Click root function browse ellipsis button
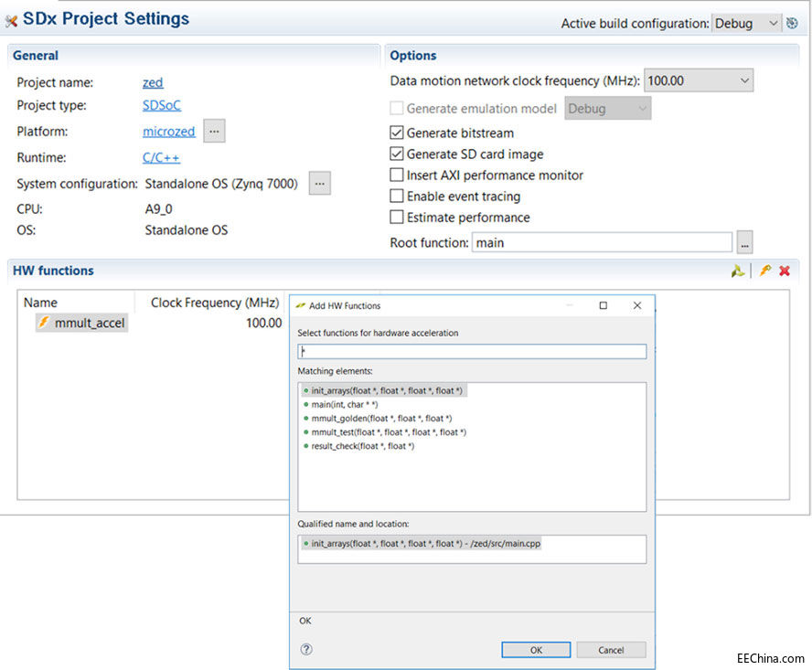The height and width of the screenshot is (670, 812). [x=745, y=243]
